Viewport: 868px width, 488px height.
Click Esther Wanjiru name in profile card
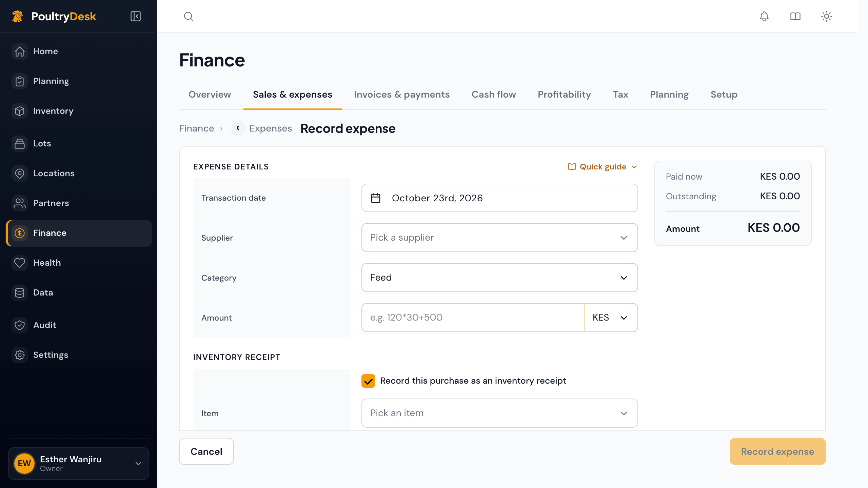(x=71, y=459)
